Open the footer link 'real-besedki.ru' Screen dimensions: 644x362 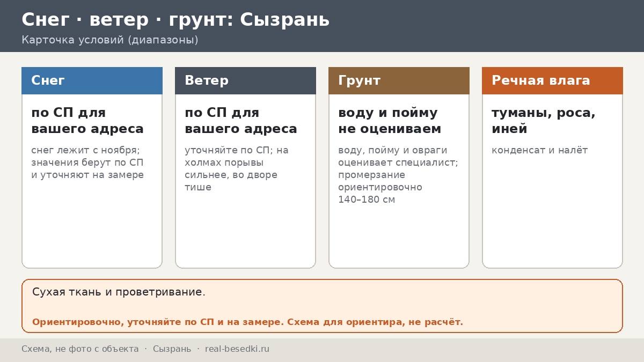tap(237, 349)
